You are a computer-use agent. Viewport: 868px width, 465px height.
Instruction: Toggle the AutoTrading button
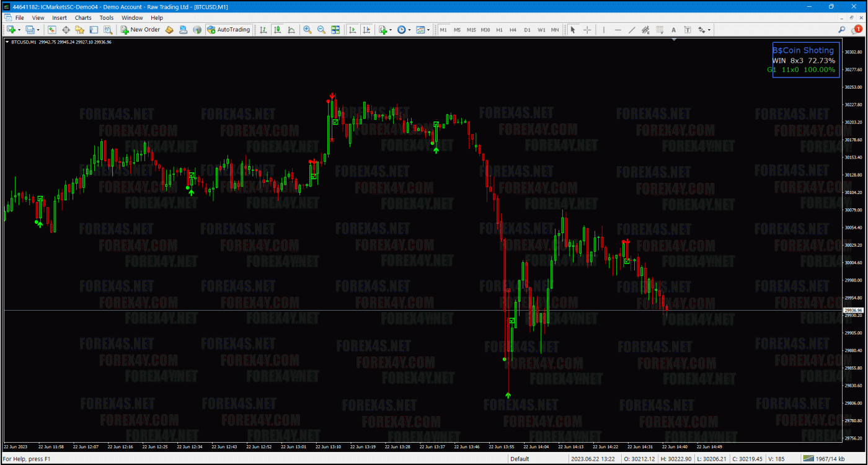click(228, 30)
